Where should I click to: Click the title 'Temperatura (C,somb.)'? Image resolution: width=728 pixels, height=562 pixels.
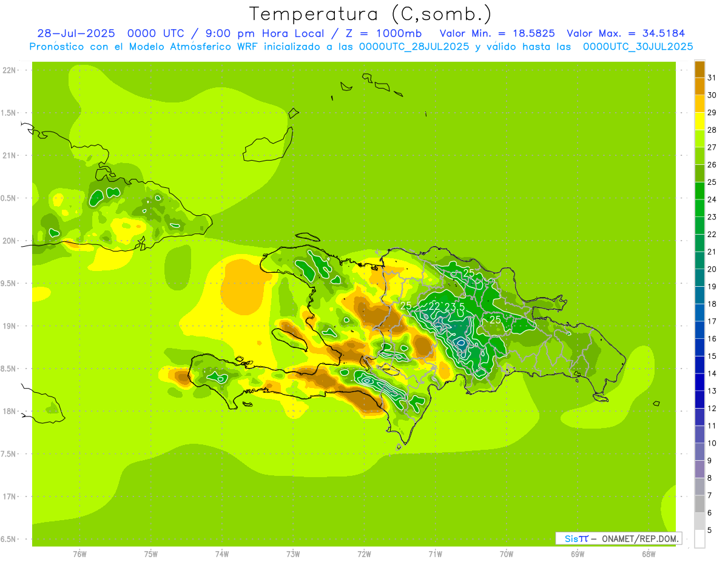click(371, 15)
